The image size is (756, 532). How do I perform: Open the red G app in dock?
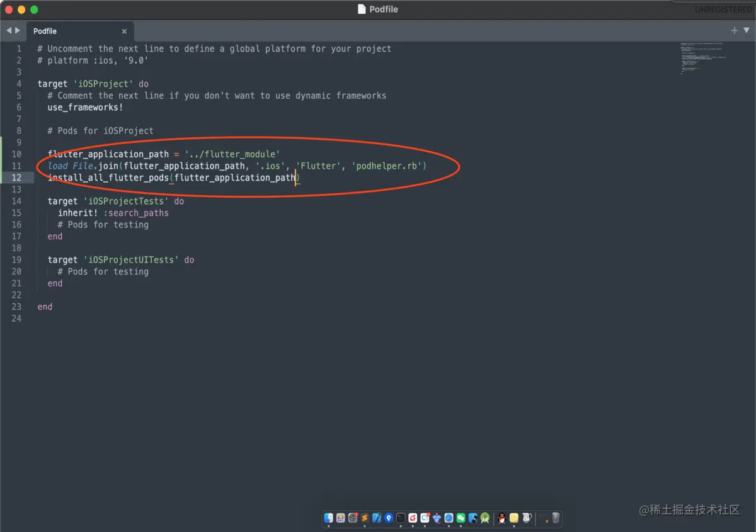(x=413, y=518)
